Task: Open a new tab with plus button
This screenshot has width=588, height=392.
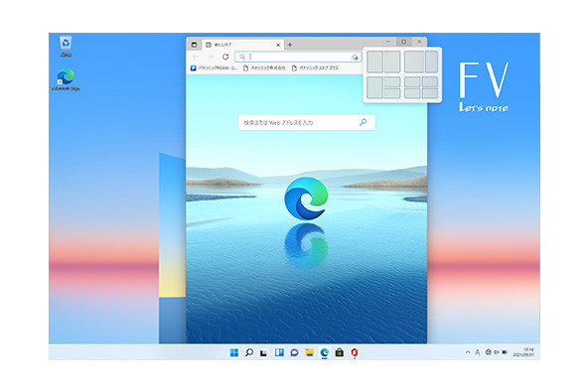Action: tap(290, 45)
